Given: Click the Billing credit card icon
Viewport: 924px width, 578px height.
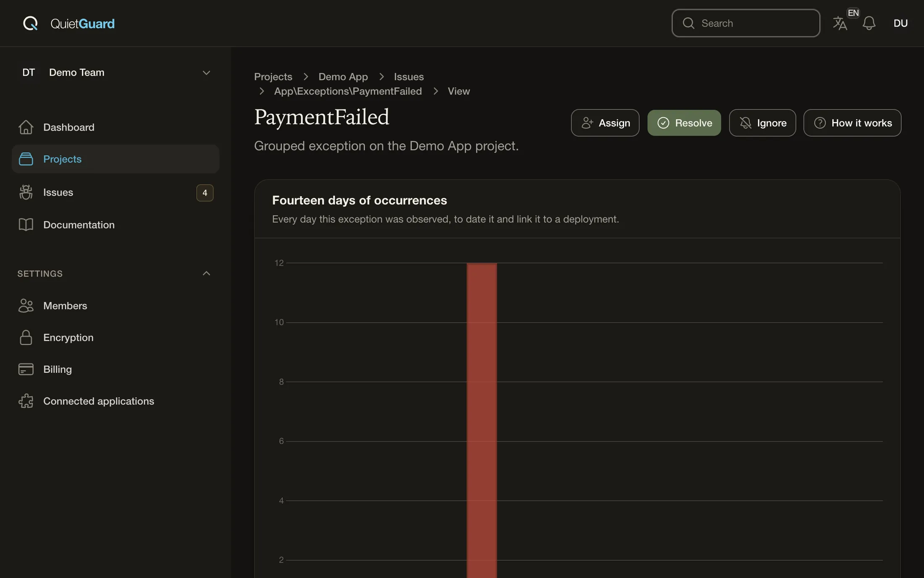Looking at the screenshot, I should [26, 369].
